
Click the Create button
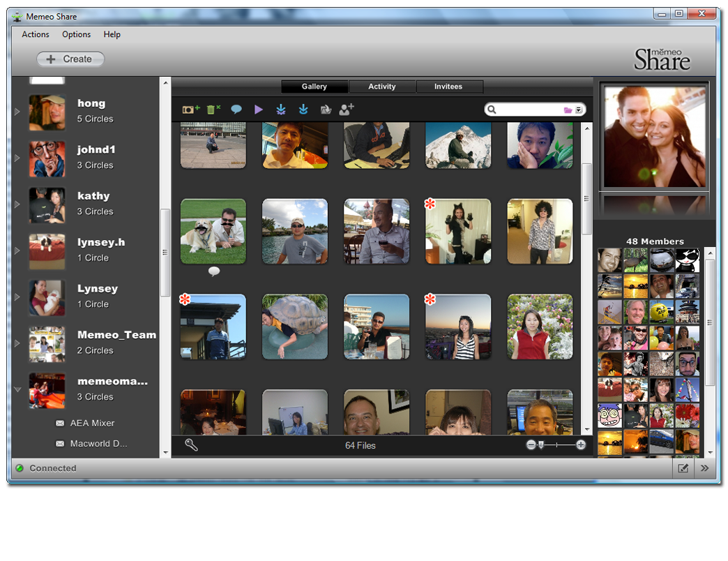coord(70,59)
